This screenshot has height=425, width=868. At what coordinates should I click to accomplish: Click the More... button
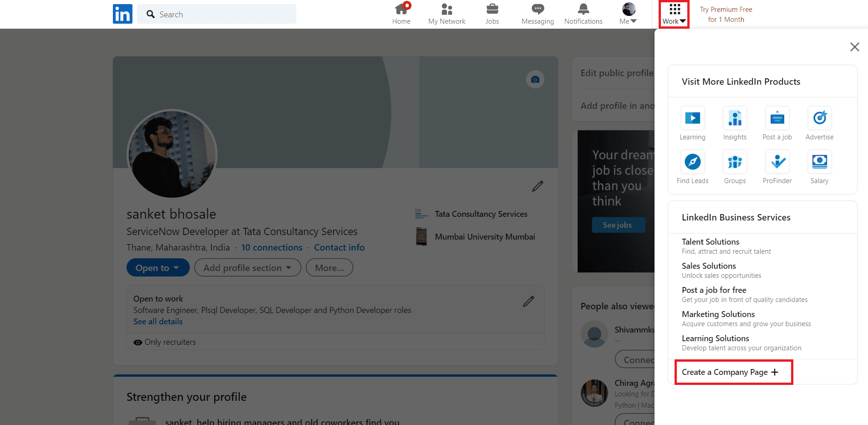coord(330,267)
